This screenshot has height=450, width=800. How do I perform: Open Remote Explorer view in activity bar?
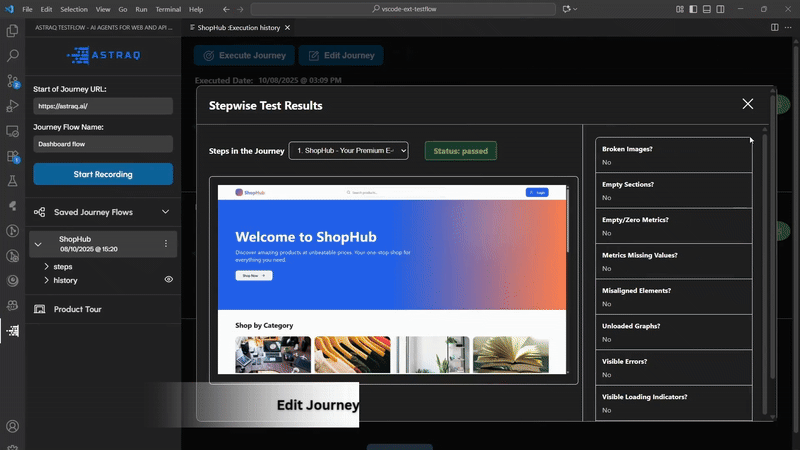point(12,131)
